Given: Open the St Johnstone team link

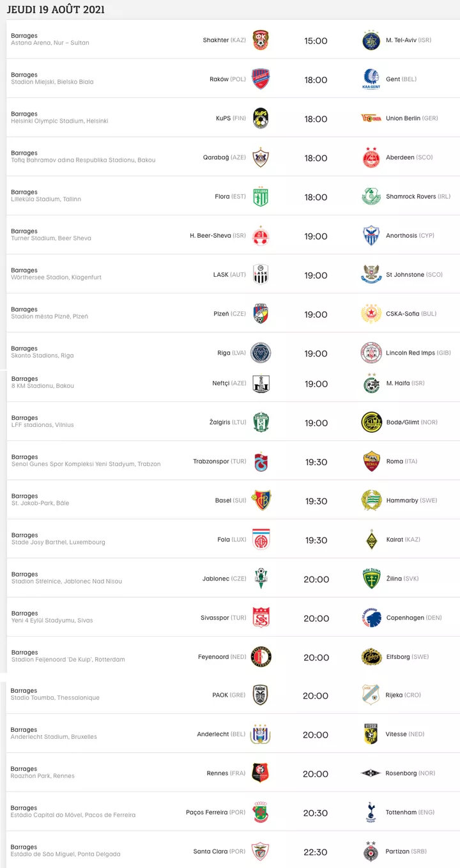Looking at the screenshot, I should pos(405,275).
